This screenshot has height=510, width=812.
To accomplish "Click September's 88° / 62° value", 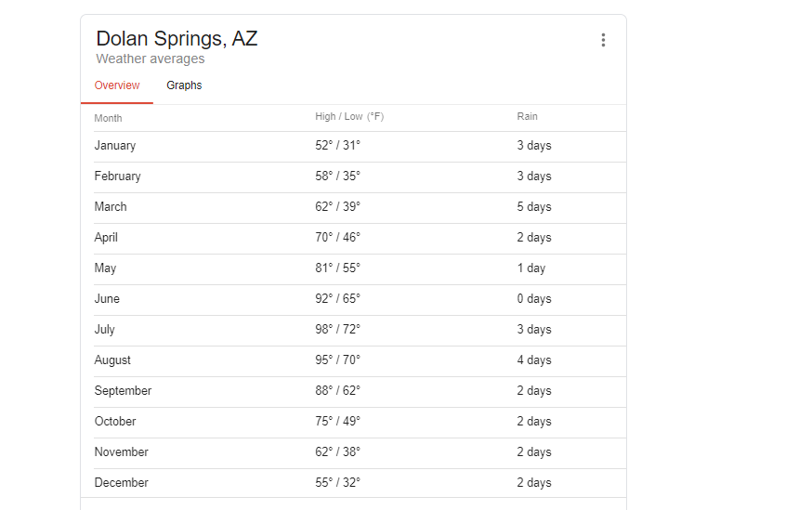I will [337, 390].
